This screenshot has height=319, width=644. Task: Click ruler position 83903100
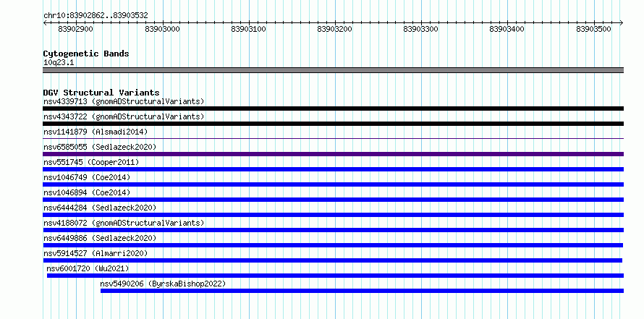click(248, 29)
